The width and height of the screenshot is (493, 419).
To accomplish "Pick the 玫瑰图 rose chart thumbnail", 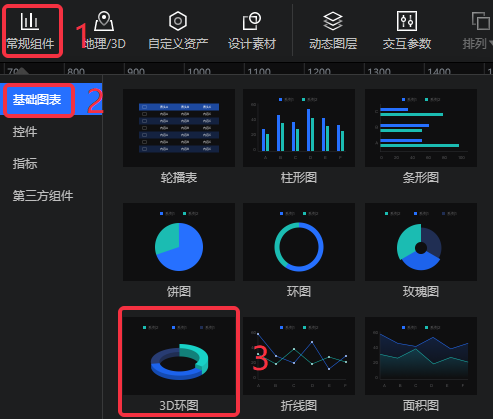I will click(x=421, y=242).
